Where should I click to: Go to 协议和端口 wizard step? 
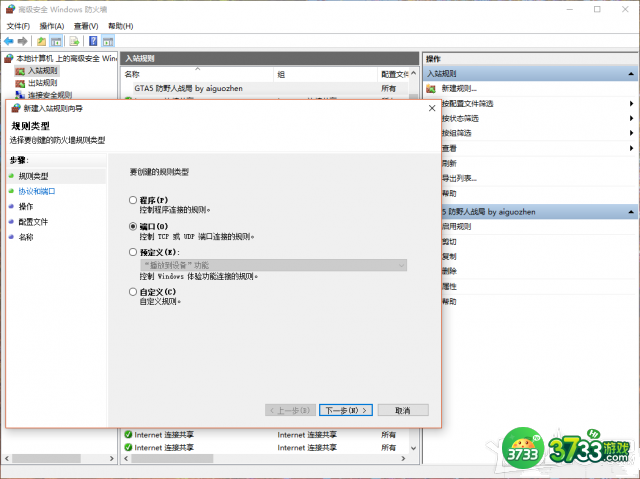point(37,191)
